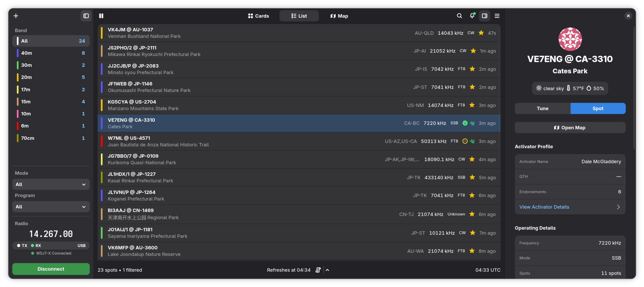Open the search icon
Image resolution: width=644 pixels, height=287 pixels.
click(x=459, y=16)
